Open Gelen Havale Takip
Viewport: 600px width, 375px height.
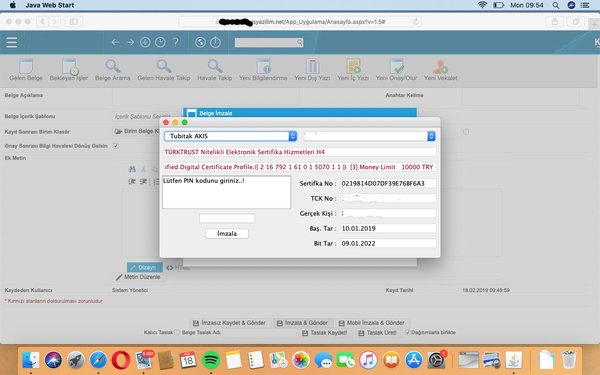point(164,70)
